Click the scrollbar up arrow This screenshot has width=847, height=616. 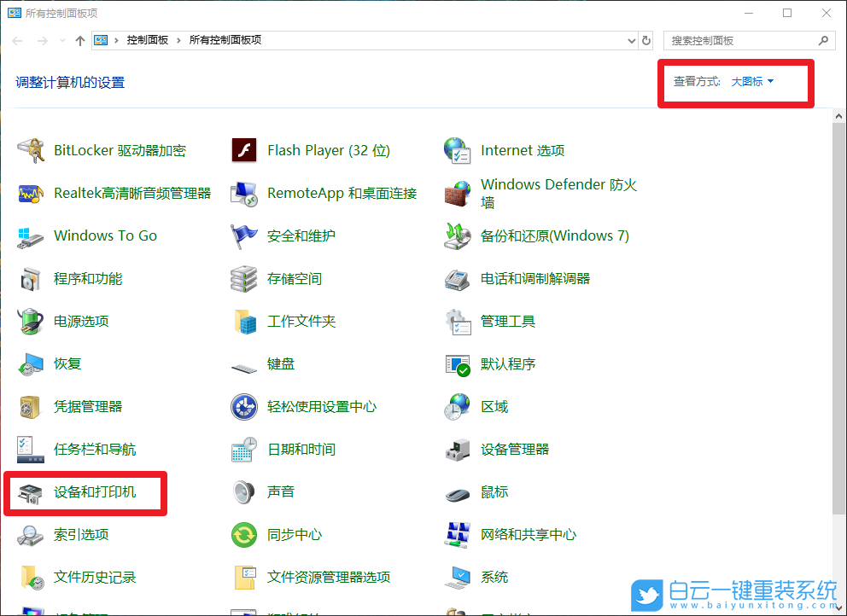click(839, 115)
